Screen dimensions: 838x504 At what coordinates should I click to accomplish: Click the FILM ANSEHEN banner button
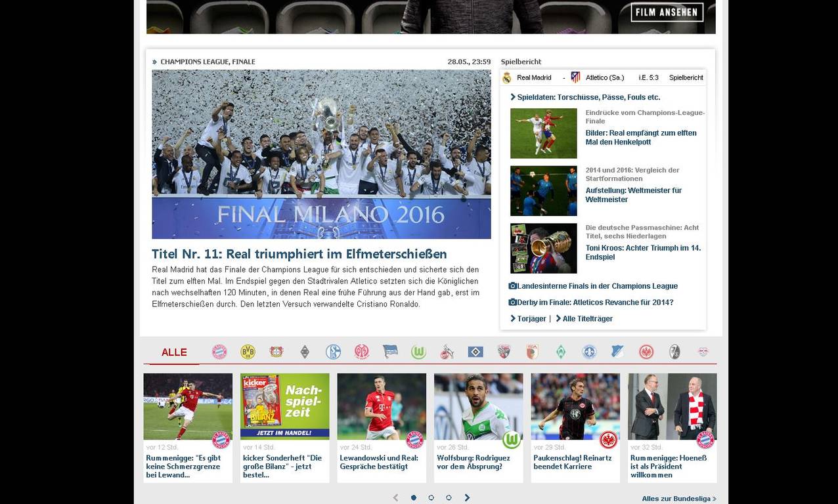click(x=667, y=12)
